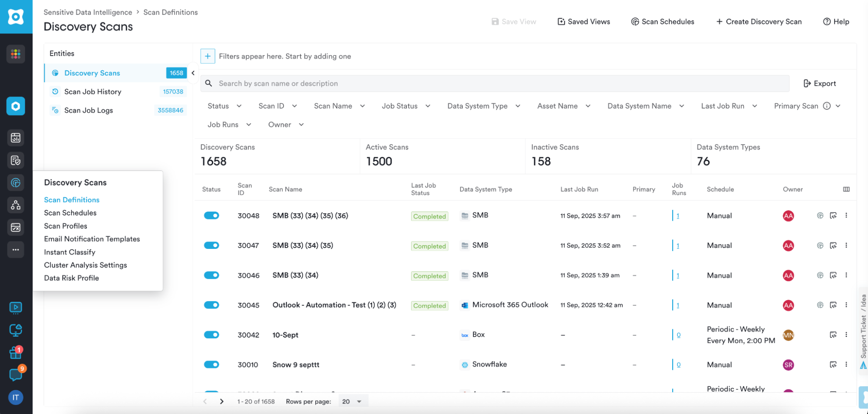Viewport: 868px width, 414px height.
Task: Click the IT user avatar
Action: click(16, 397)
